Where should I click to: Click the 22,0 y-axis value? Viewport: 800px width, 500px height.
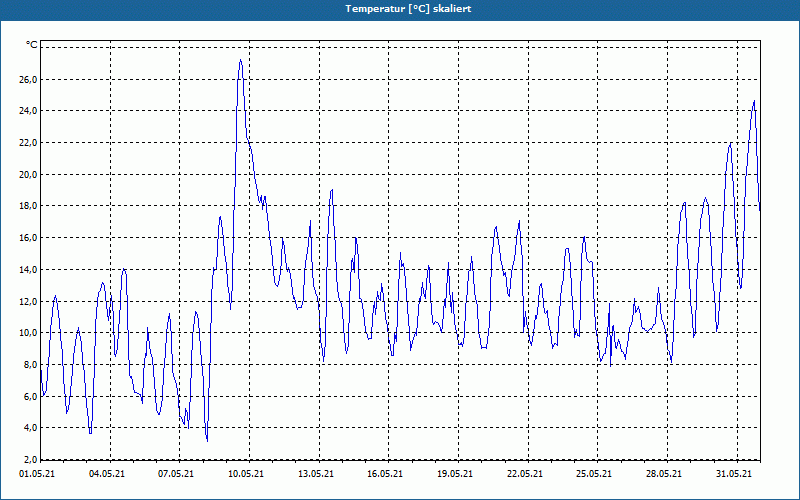(x=28, y=143)
